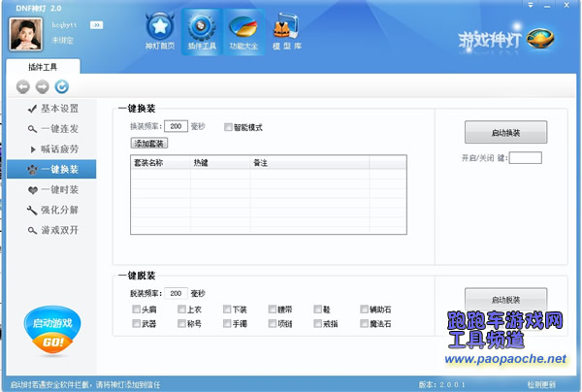Click the 开启/关闭 hotkey input field

525,158
